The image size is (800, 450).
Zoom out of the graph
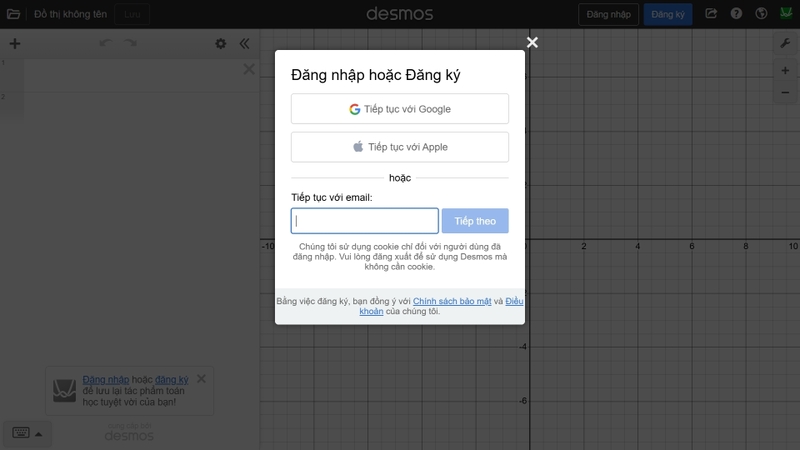click(x=785, y=92)
